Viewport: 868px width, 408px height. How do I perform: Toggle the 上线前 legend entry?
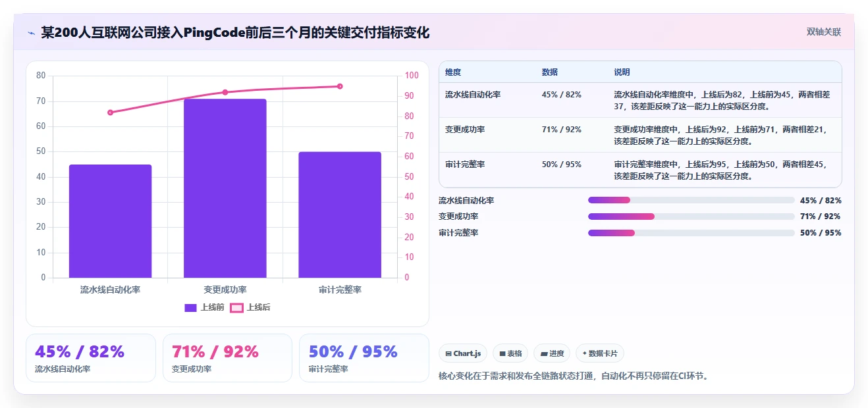(204, 307)
